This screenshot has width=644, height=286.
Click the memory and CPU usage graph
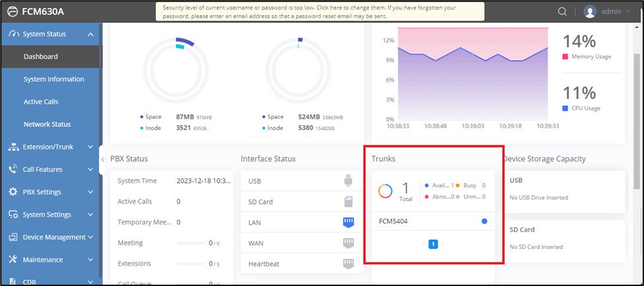(472, 73)
